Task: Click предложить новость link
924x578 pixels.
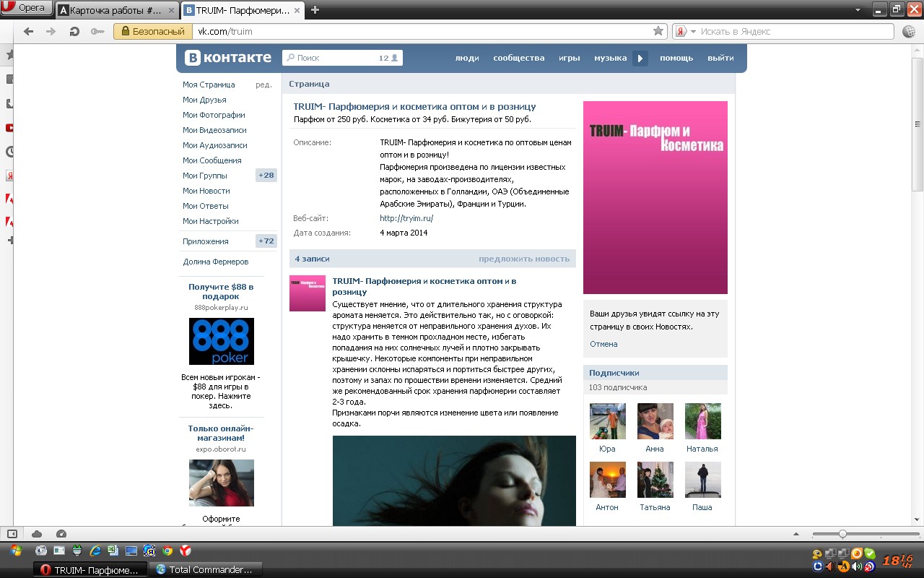Action: 524,259
